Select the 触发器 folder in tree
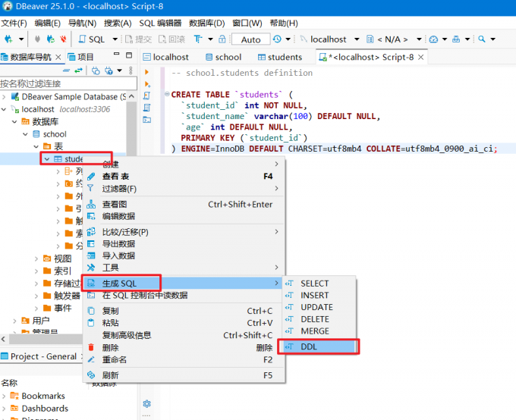Image resolution: width=516 pixels, height=420 pixels. click(x=61, y=296)
